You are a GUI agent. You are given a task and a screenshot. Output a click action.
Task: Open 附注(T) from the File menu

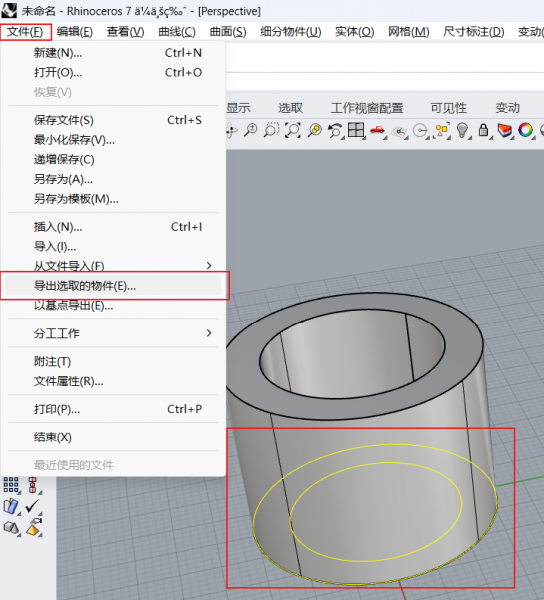[x=114, y=362]
